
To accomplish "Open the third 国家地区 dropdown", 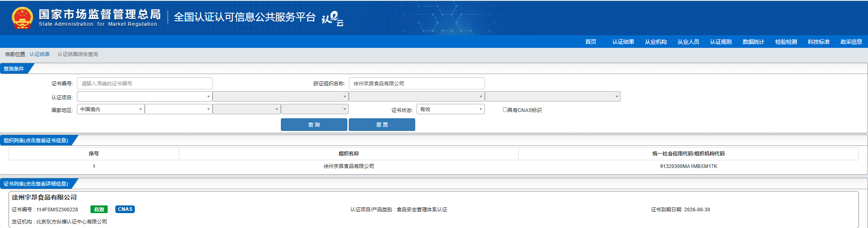I will point(247,109).
